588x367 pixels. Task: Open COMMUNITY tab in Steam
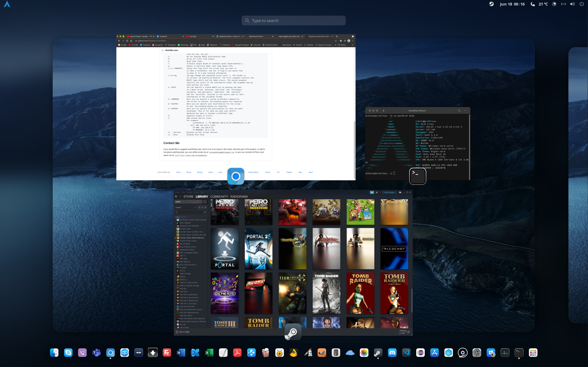click(219, 197)
